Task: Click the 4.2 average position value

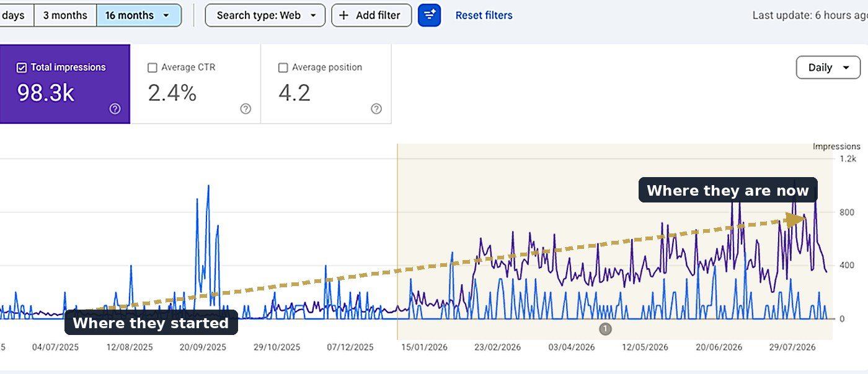Action: (294, 93)
